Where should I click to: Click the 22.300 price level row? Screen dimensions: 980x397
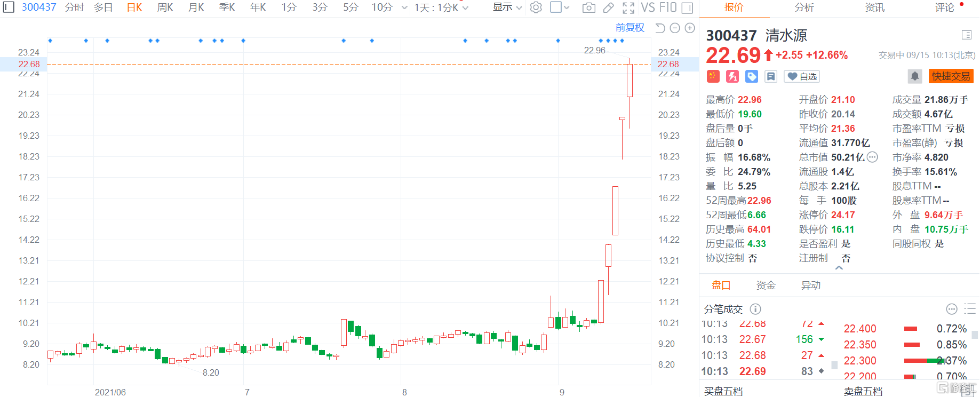pos(905,361)
